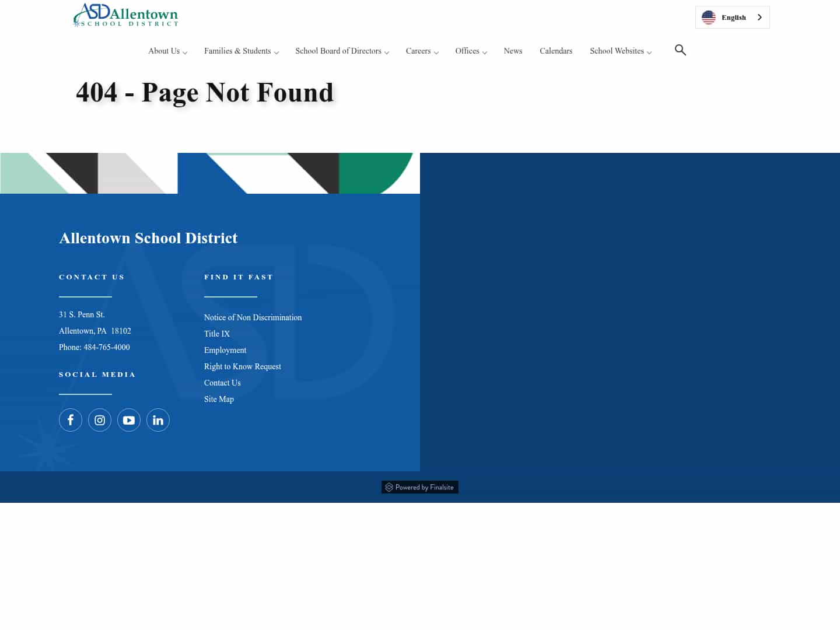Click the English language switcher arrow

point(759,17)
